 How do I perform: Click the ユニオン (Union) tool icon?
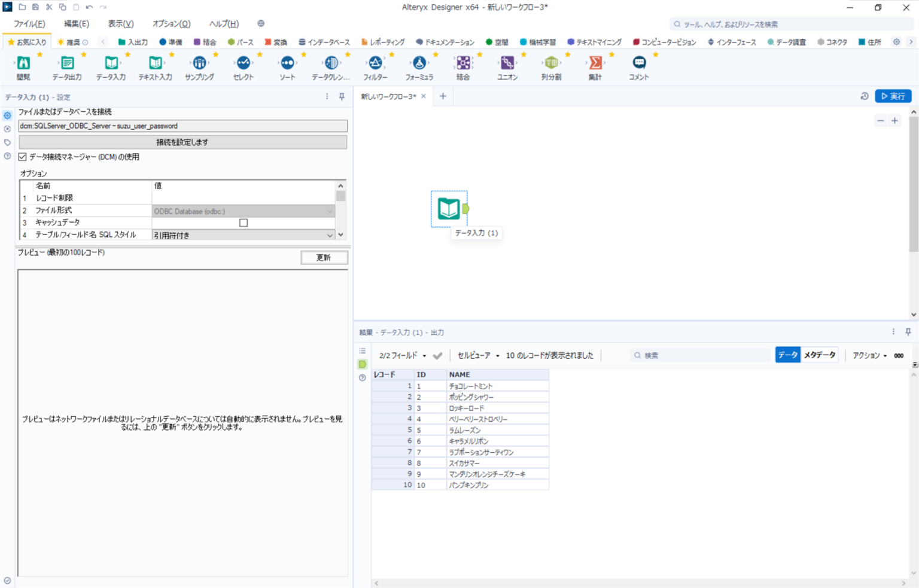[x=506, y=62]
